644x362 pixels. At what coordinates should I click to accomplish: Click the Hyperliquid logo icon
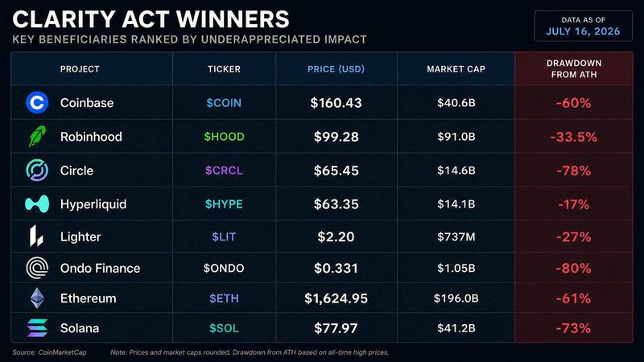point(37,204)
